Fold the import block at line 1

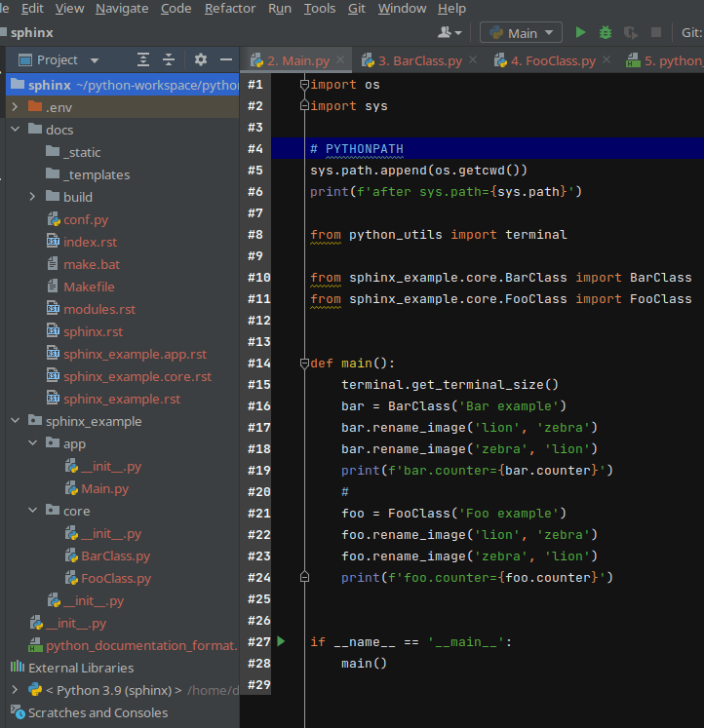pyautogui.click(x=304, y=85)
